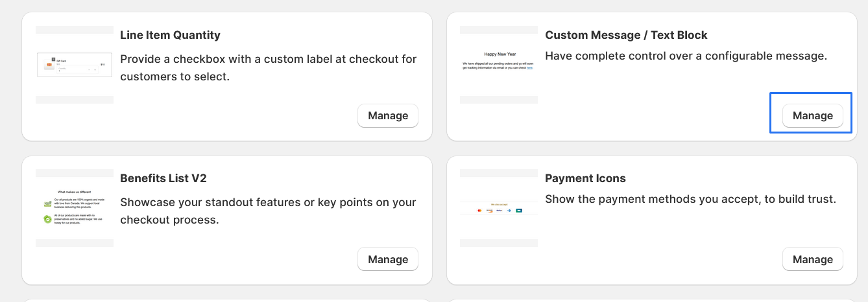Click the Mastercard icon in Payment Icons preview
This screenshot has height=302, width=868.
479,211
